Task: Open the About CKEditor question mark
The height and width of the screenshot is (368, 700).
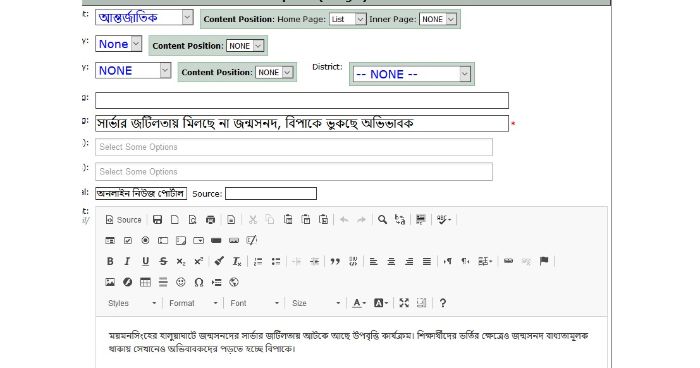Action: pos(442,303)
